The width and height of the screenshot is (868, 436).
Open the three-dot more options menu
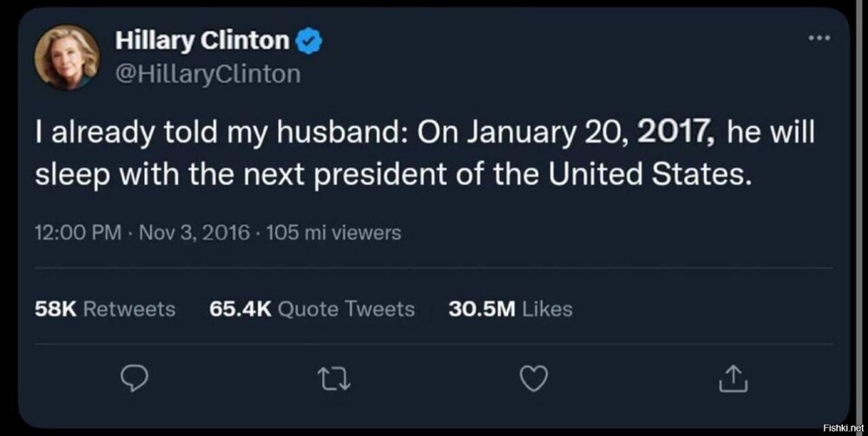[x=819, y=38]
